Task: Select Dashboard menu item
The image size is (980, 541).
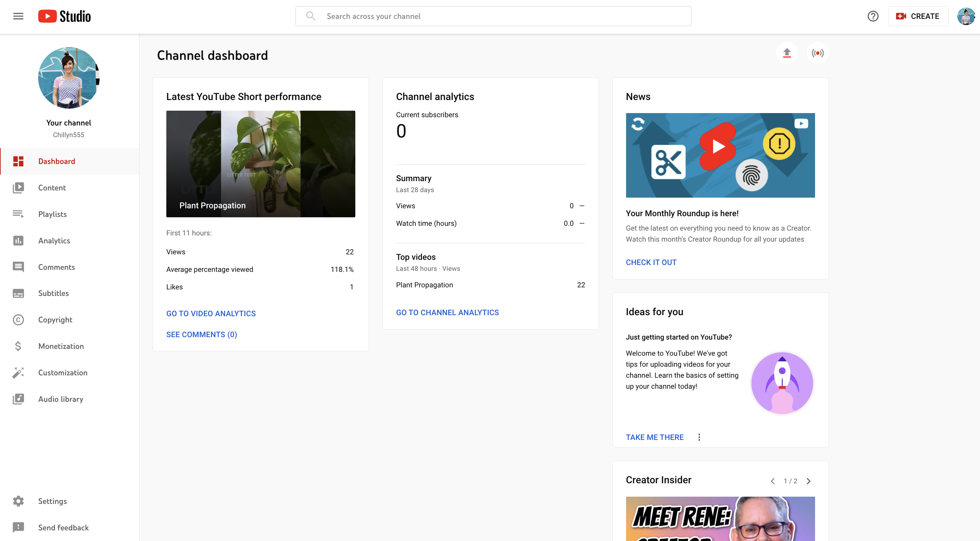Action: tap(57, 161)
